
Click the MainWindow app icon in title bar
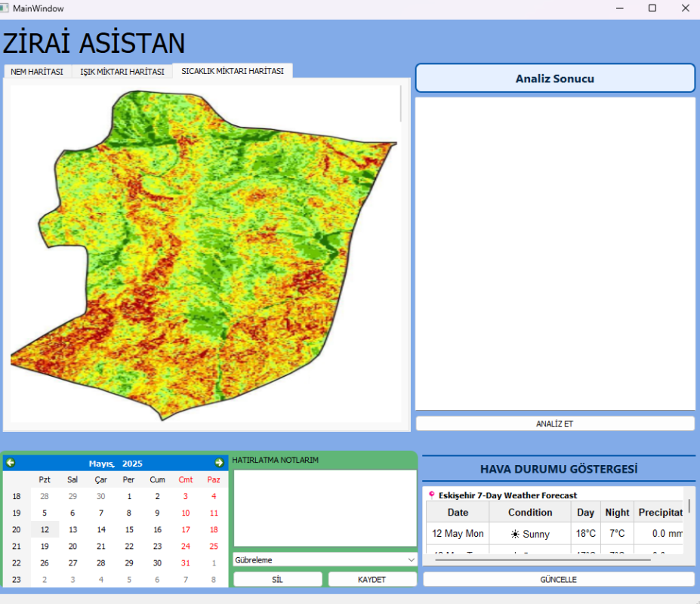[x=5, y=8]
